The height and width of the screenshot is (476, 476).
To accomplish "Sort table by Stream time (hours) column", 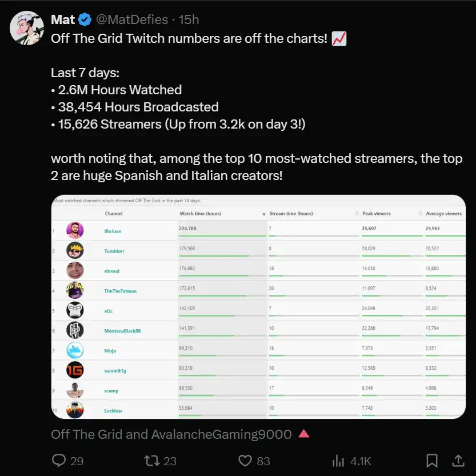I will click(x=291, y=214).
